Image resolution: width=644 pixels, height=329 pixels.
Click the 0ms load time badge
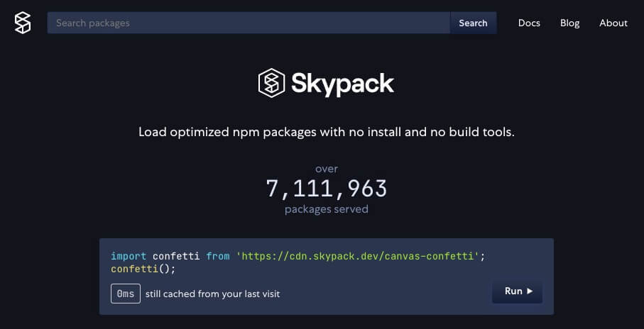click(x=126, y=294)
